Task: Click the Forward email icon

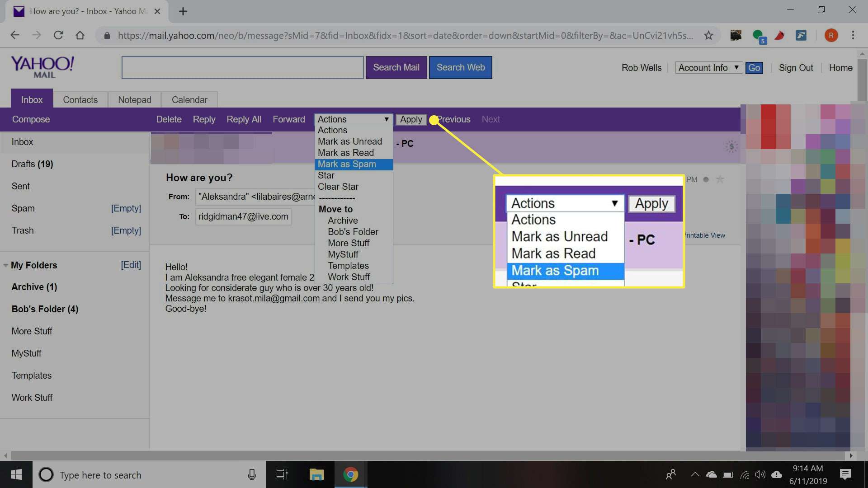Action: click(288, 118)
